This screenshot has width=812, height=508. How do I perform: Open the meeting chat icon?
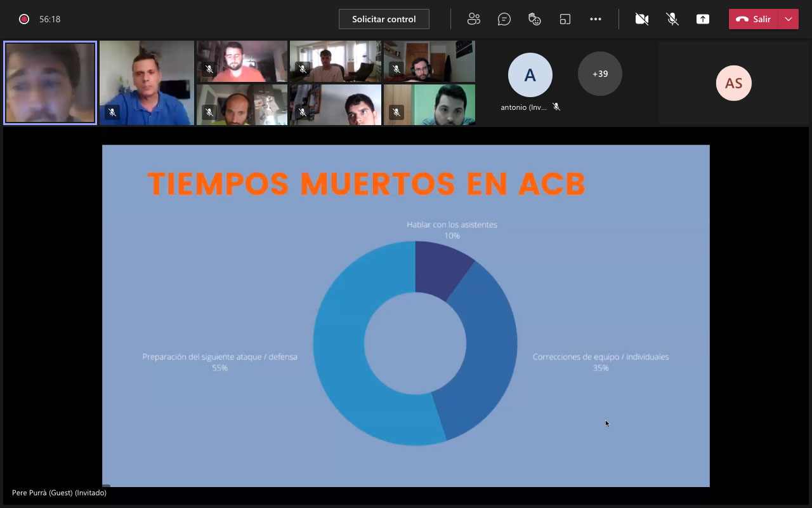(x=504, y=19)
